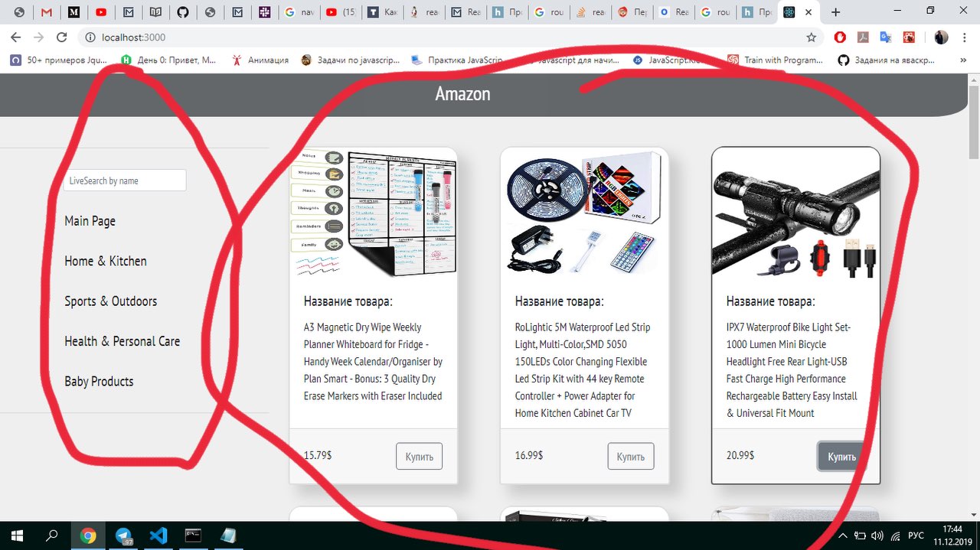Click the Amazon header title
980x550 pixels.
coord(462,94)
